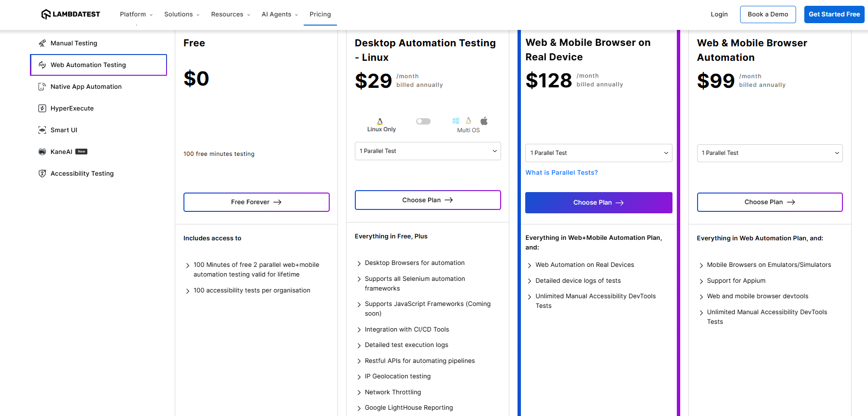
Task: Select Accessibility Testing sidebar tab
Action: pos(98,173)
